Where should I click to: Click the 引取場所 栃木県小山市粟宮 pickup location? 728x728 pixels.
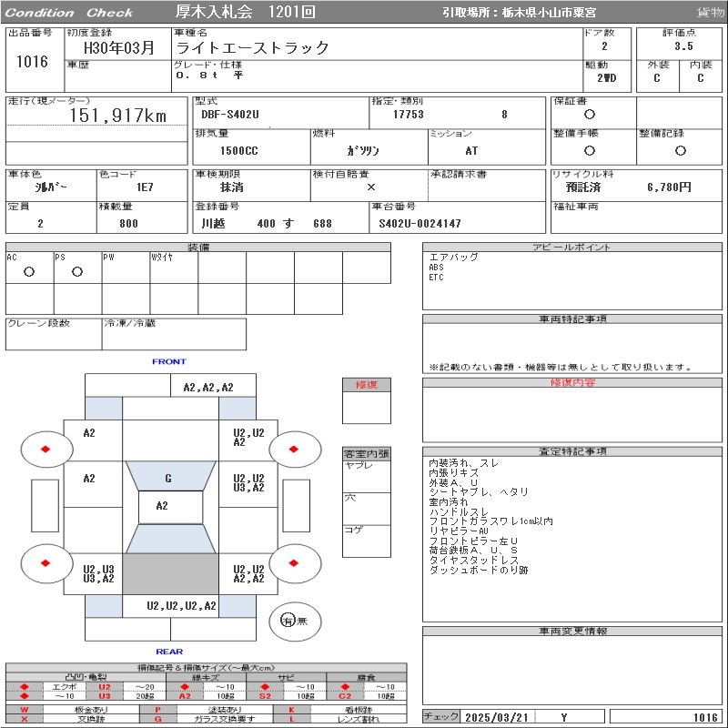519,13
